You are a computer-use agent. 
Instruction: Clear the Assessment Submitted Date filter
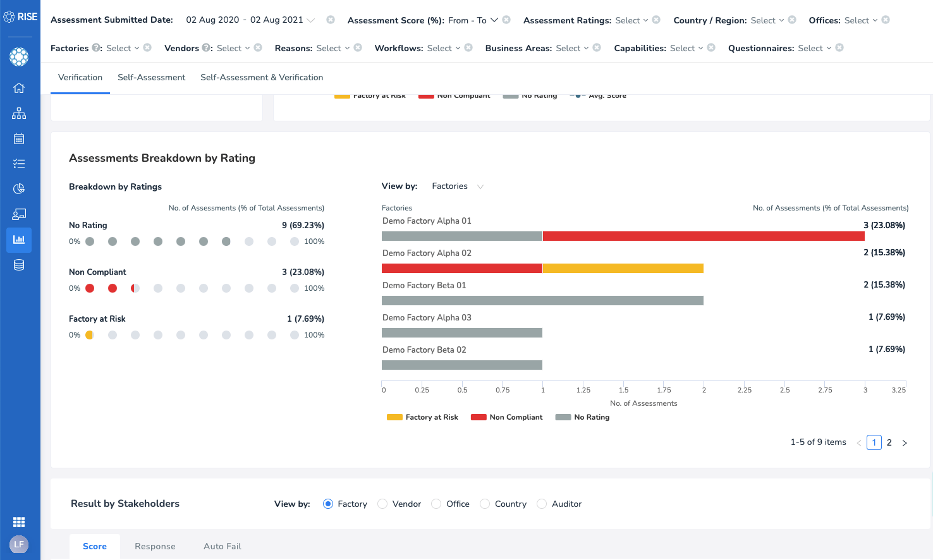pos(331,20)
